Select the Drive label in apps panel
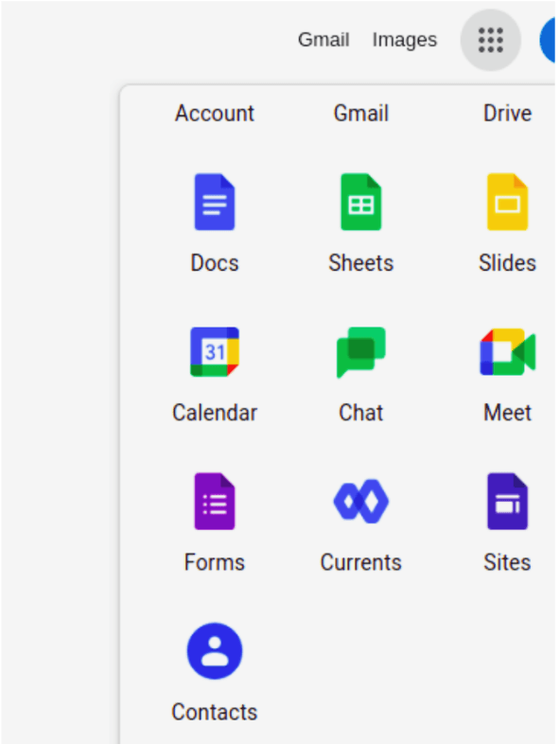Image resolution: width=560 pixels, height=744 pixels. [x=507, y=114]
